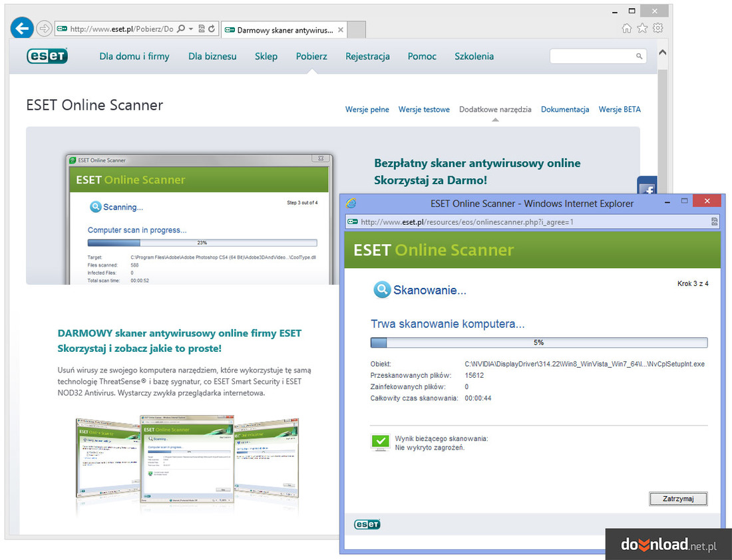The height and width of the screenshot is (560, 732).
Task: Open the Dokumentacja link
Action: [565, 110]
